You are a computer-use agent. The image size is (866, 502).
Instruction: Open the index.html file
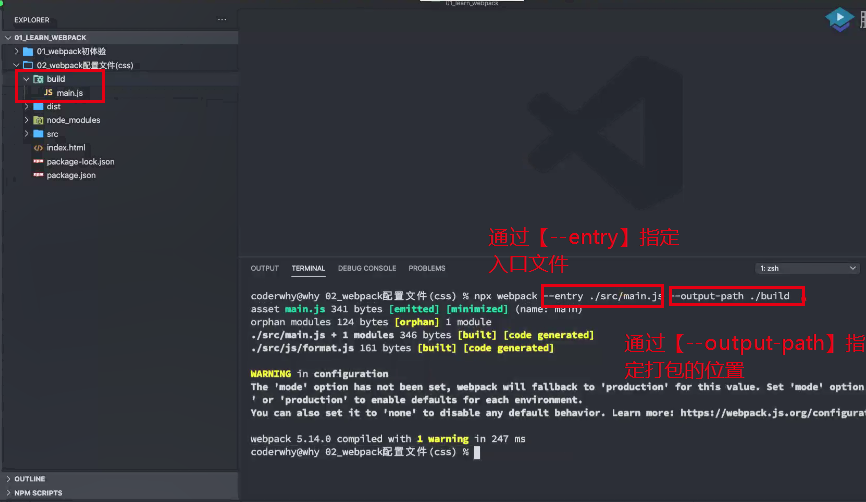click(66, 147)
